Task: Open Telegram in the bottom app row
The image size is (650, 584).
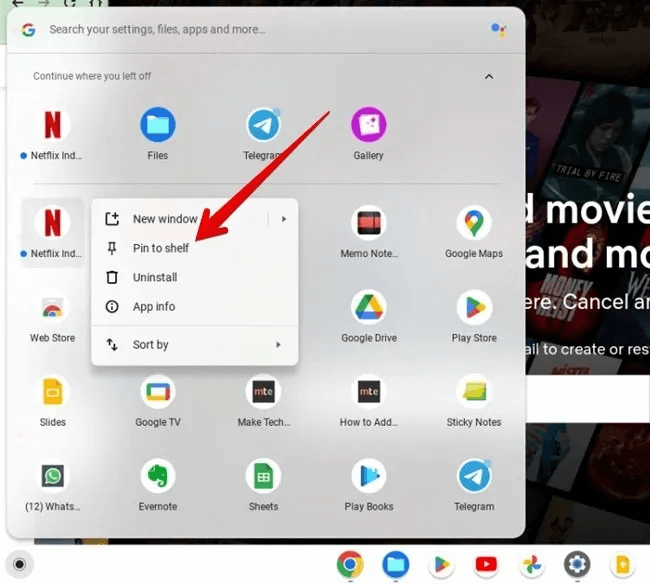Action: click(474, 486)
